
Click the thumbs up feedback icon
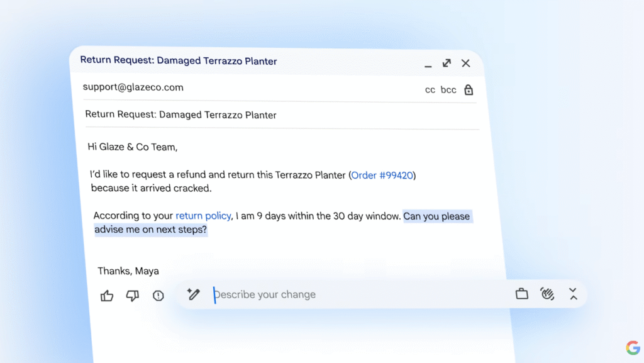107,296
